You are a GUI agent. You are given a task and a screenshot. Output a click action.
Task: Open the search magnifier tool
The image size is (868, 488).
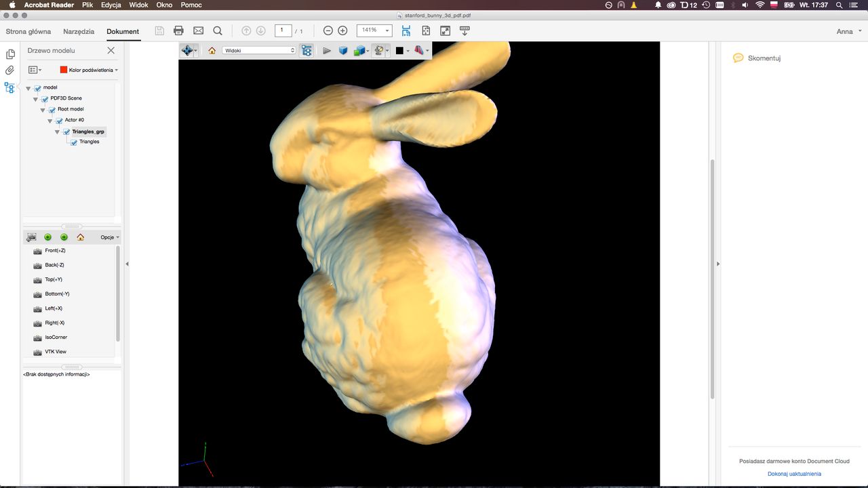coord(218,30)
